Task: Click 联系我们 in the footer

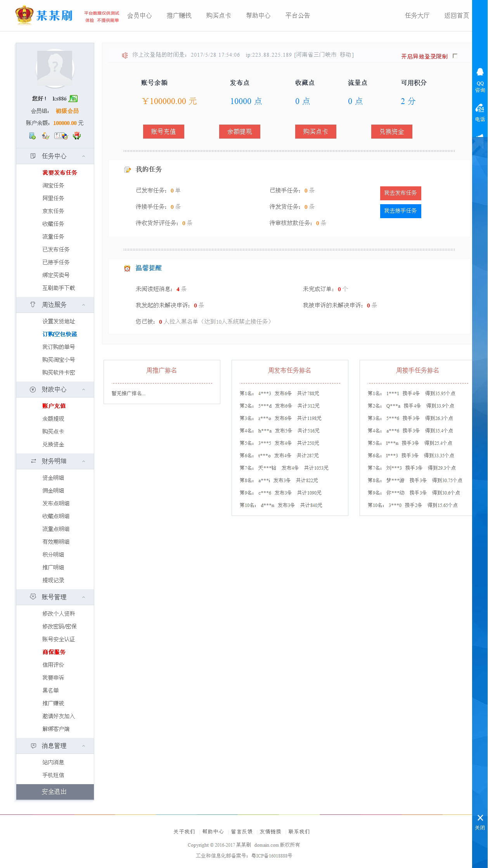Action: [299, 832]
